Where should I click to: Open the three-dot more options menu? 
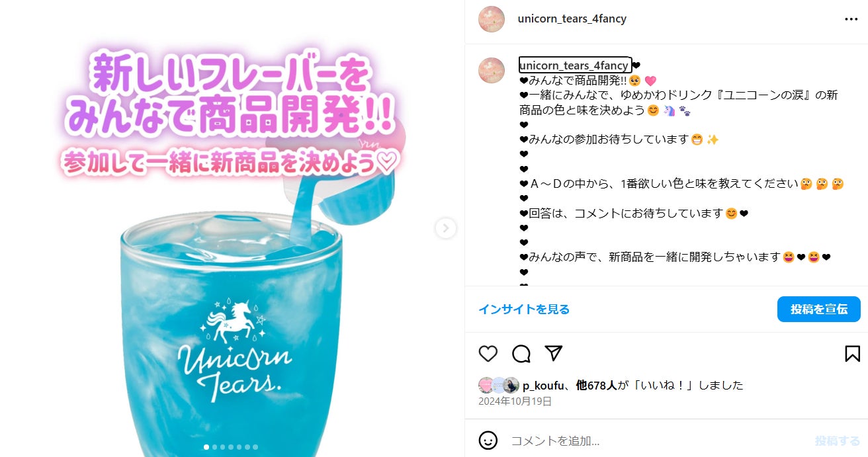(851, 19)
